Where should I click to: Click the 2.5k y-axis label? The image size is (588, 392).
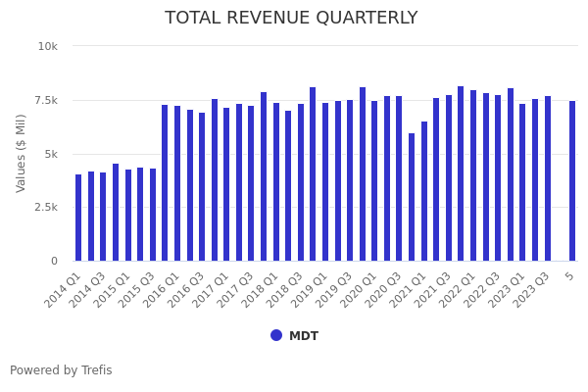[x=46, y=208]
